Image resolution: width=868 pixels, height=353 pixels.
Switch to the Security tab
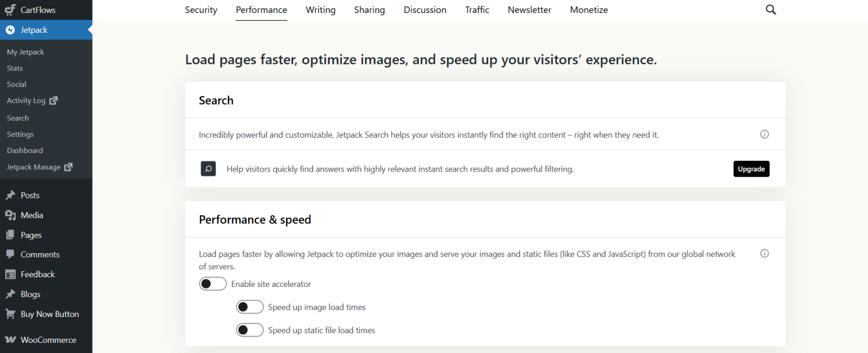[201, 10]
